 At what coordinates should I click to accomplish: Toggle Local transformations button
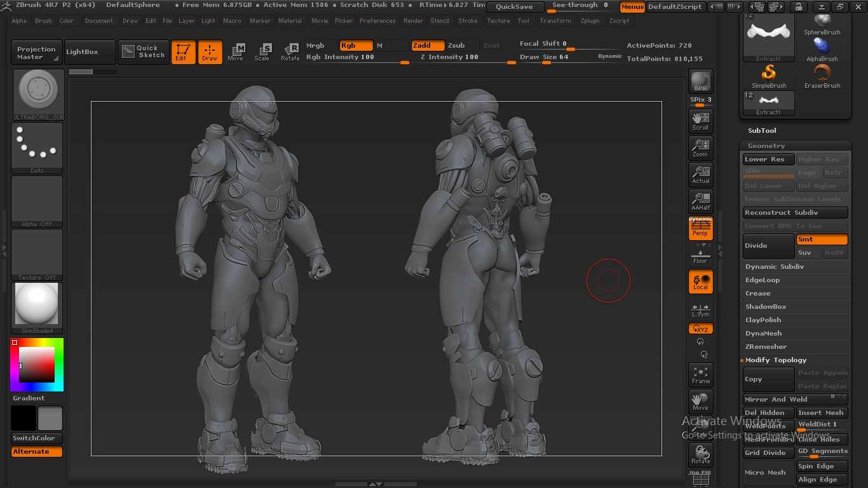point(700,282)
